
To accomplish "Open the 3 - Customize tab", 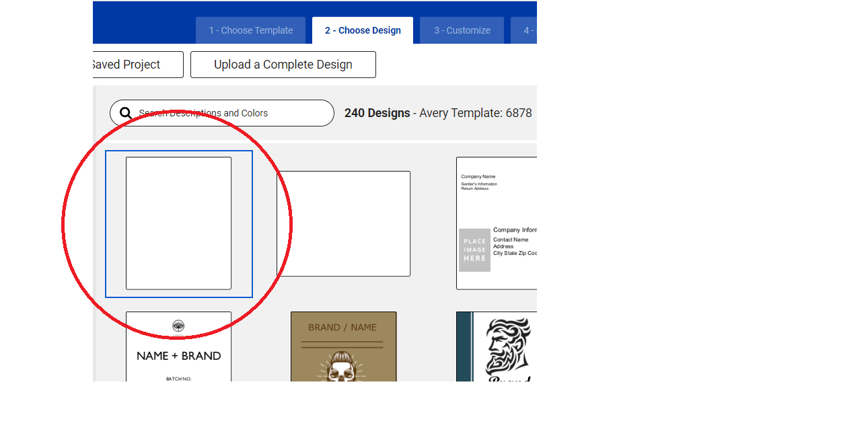I will tap(462, 30).
